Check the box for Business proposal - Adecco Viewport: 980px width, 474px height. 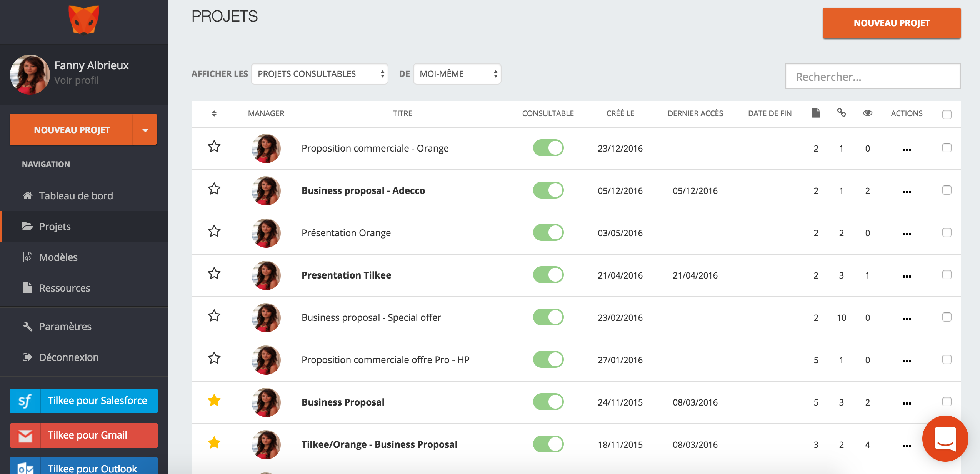(x=947, y=190)
